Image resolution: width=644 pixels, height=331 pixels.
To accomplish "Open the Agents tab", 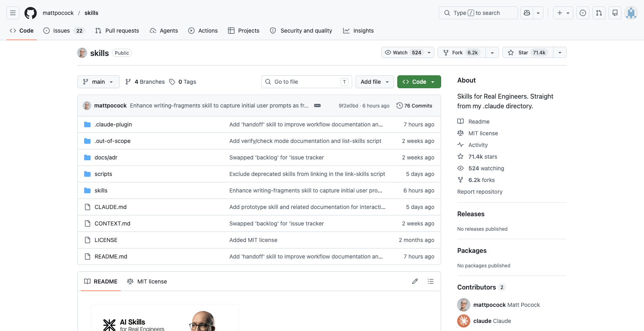I will click(x=164, y=31).
